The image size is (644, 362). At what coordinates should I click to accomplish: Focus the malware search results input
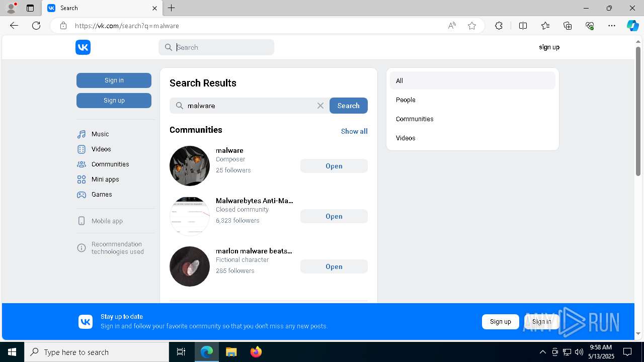(249, 106)
